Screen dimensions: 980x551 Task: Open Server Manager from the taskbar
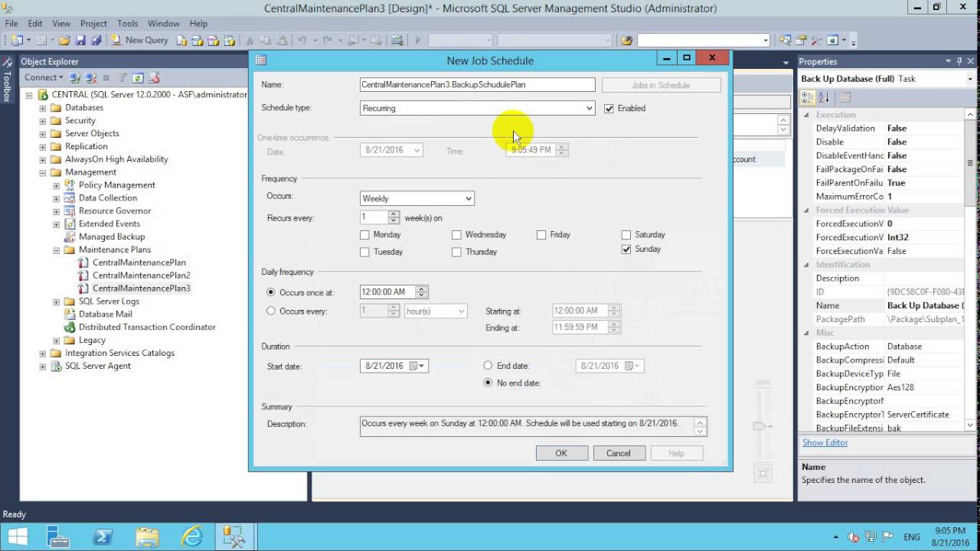58,536
